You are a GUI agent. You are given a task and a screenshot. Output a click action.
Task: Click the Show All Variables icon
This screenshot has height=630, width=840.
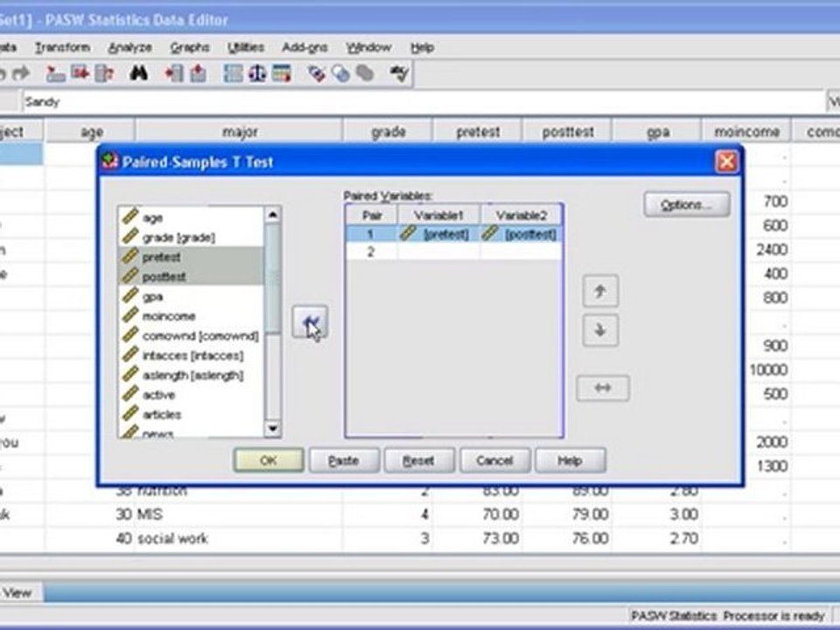point(365,73)
